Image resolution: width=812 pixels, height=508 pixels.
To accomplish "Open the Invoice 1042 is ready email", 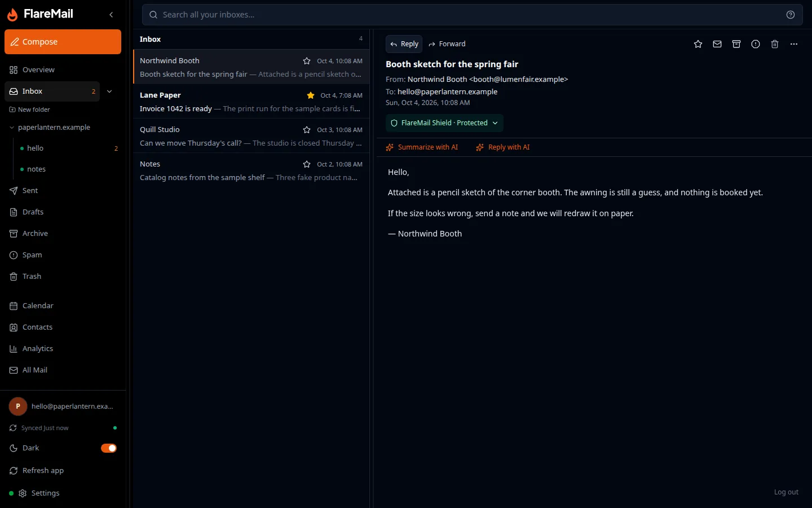I will 251,102.
